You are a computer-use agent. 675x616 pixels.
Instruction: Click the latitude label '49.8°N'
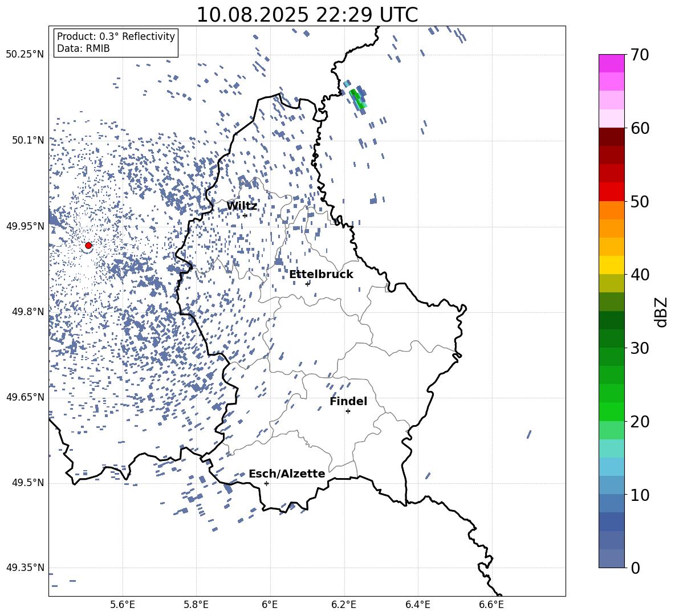[28, 312]
